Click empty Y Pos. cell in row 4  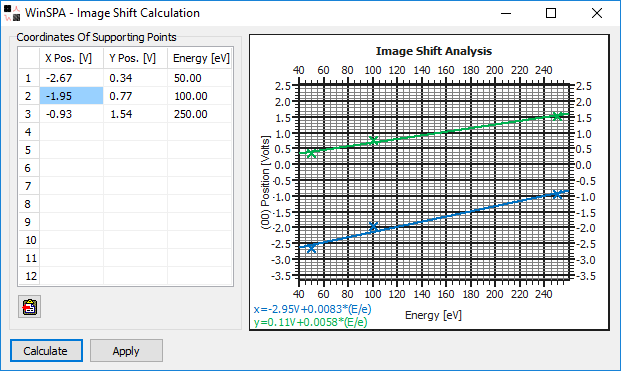[x=135, y=132]
